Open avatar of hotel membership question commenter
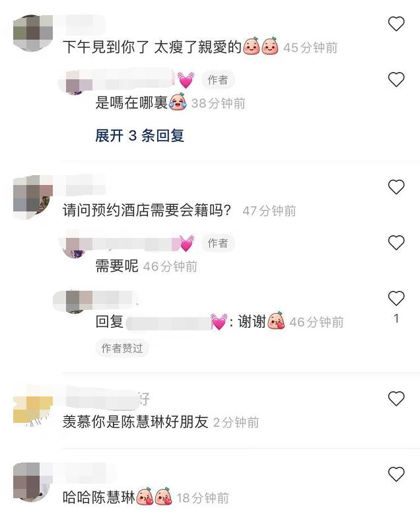420x520 pixels. click(x=33, y=197)
